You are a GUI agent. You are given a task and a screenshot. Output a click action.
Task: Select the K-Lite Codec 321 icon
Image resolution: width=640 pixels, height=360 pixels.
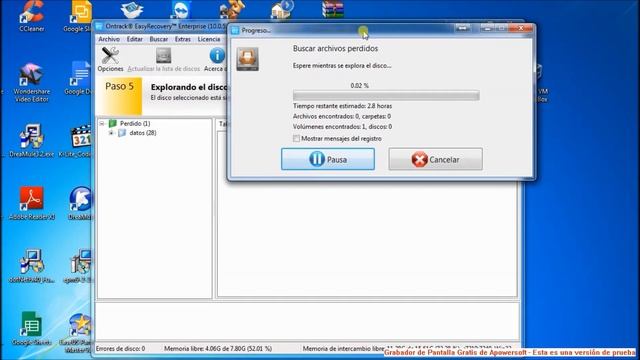pos(80,136)
